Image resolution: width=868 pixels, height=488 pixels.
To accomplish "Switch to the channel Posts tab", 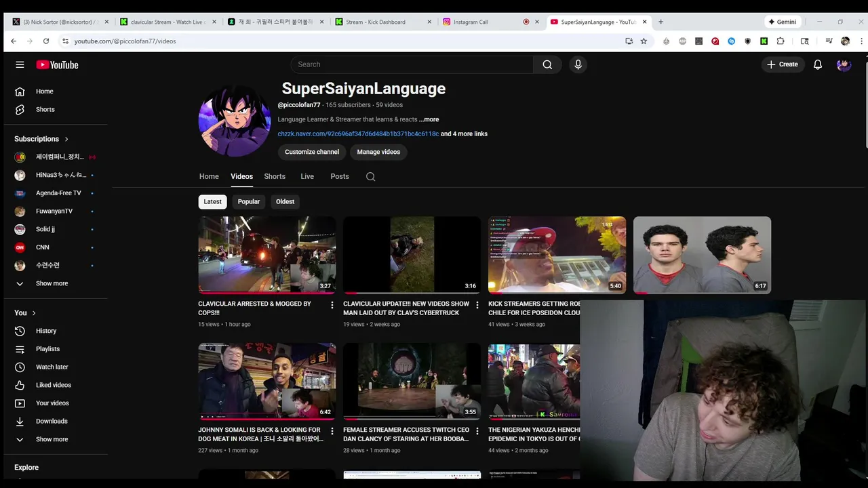I will pyautogui.click(x=340, y=176).
